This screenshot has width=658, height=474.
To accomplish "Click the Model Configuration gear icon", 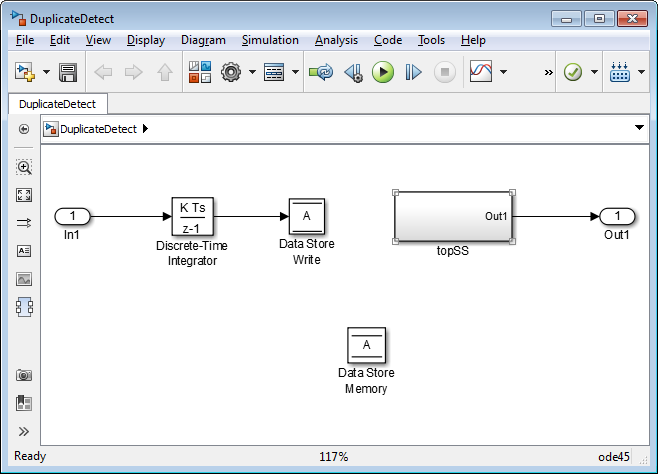I will coord(231,72).
